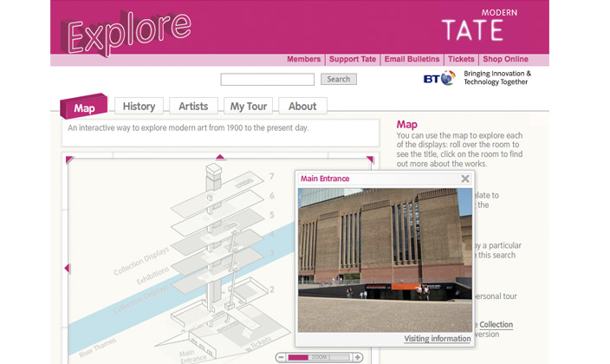Open Email Bulletins link

click(412, 59)
